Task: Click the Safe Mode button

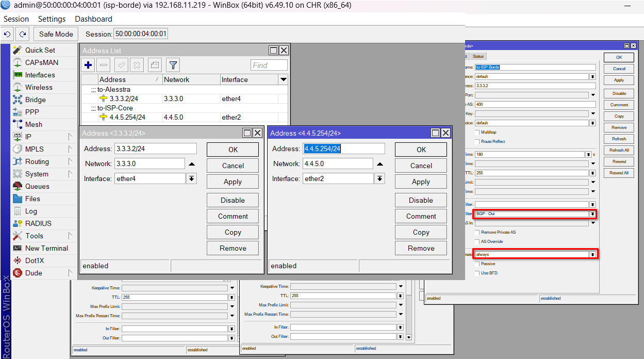Action: [x=56, y=34]
